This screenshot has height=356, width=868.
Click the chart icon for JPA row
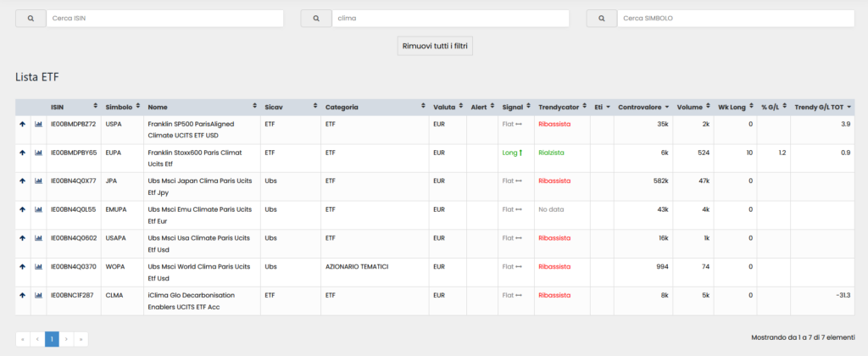point(38,181)
